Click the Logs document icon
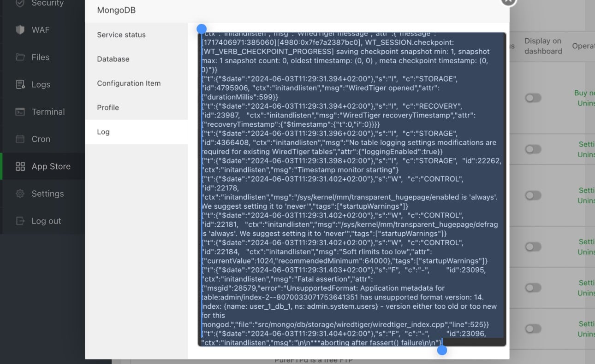 (20, 84)
